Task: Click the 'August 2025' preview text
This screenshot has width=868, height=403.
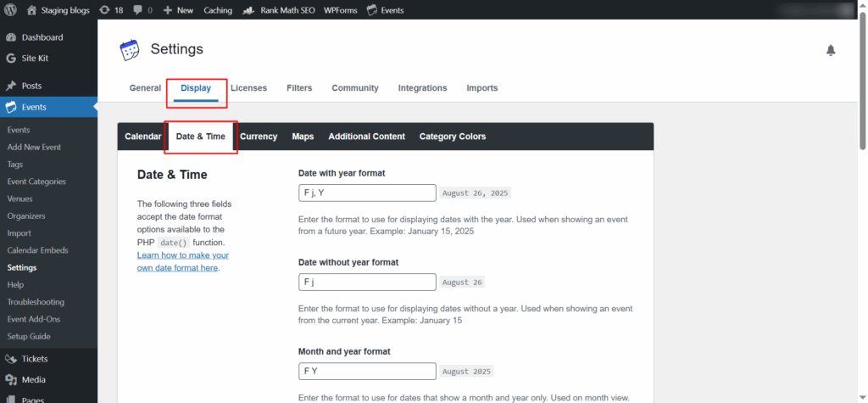Action: 467,372
